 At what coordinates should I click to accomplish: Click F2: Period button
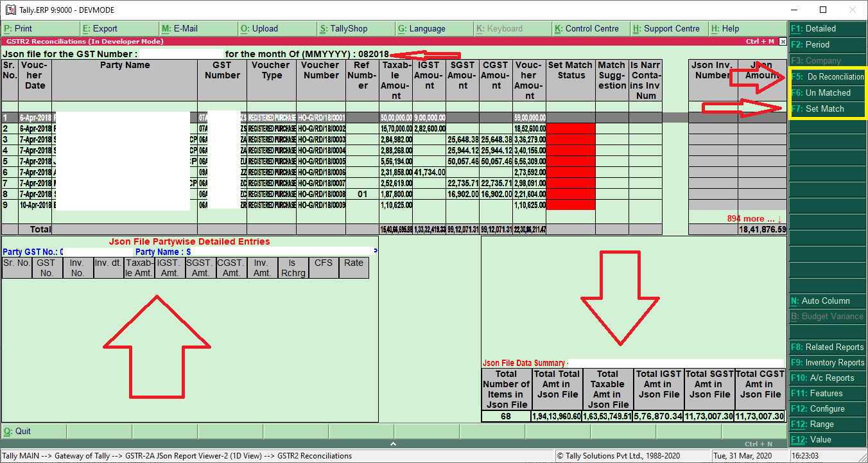click(828, 45)
